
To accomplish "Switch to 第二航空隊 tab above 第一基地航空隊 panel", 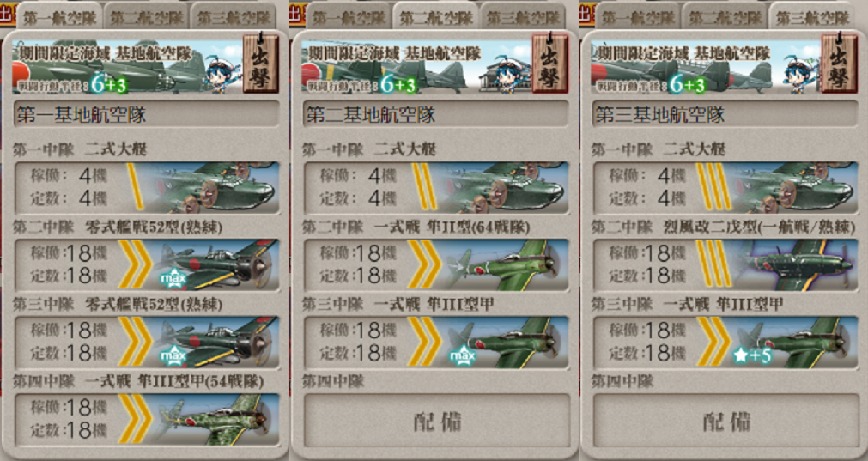I will (x=147, y=16).
